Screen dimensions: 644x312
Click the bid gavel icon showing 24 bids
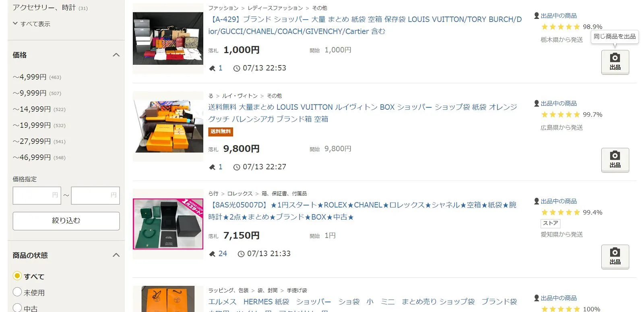coord(212,254)
